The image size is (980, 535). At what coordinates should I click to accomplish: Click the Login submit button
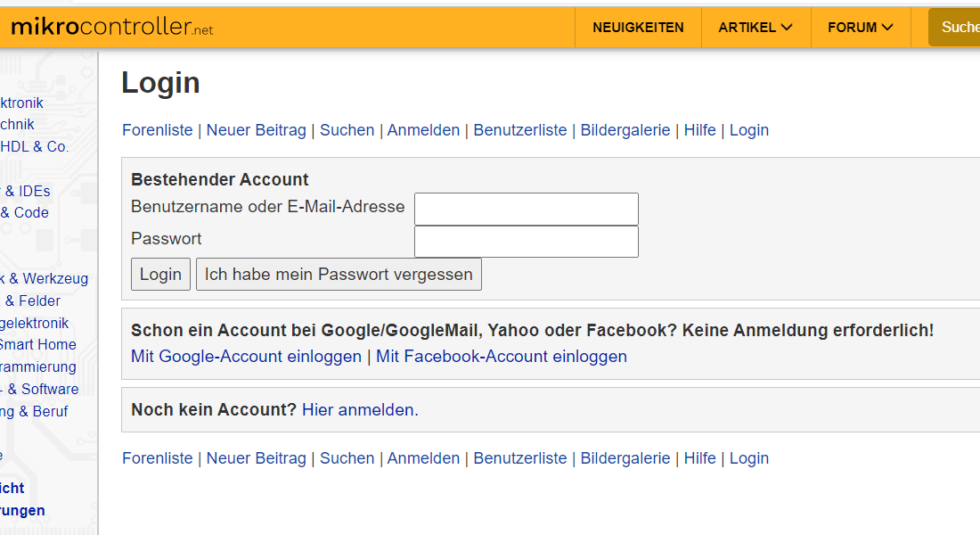[160, 274]
